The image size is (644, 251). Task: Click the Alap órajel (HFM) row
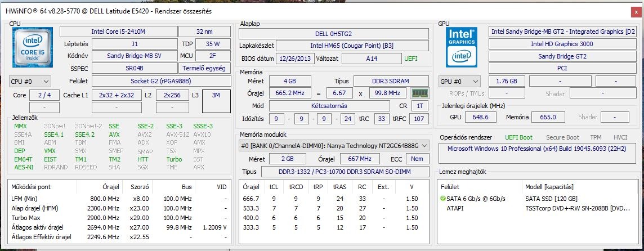tap(119, 208)
